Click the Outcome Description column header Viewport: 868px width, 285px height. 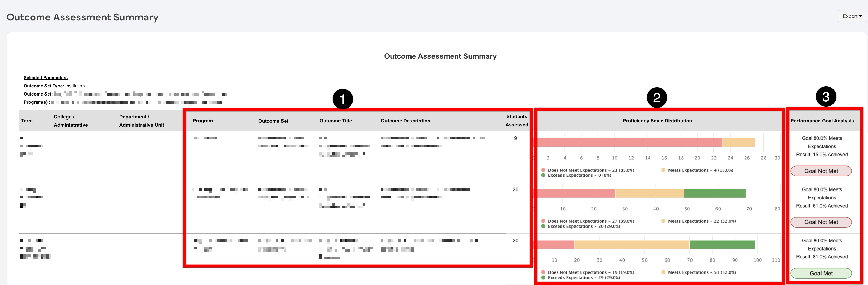tap(405, 121)
